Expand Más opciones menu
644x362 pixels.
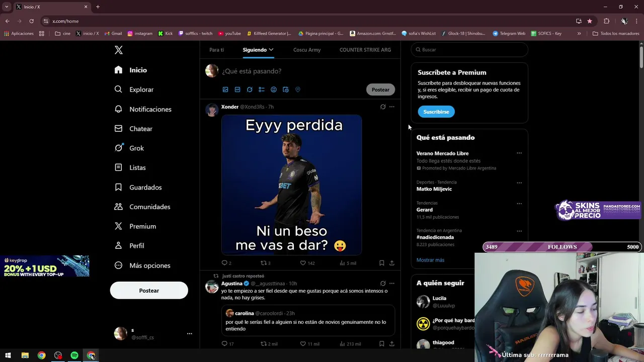(x=142, y=265)
